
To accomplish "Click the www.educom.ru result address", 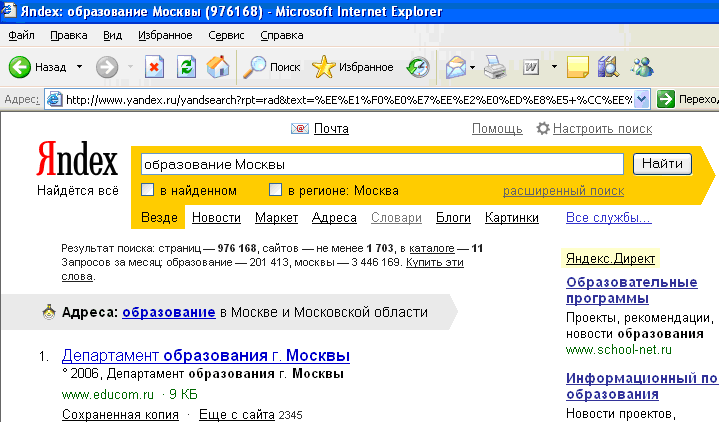I will [108, 394].
